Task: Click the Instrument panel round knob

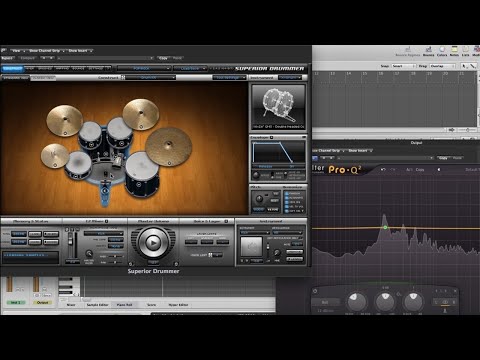Action: 277,252
